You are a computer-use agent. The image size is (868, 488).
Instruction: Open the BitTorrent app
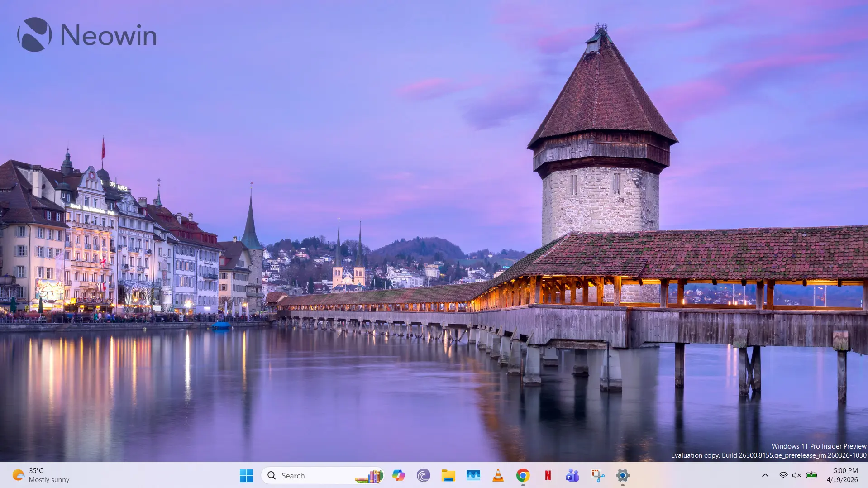tap(423, 475)
